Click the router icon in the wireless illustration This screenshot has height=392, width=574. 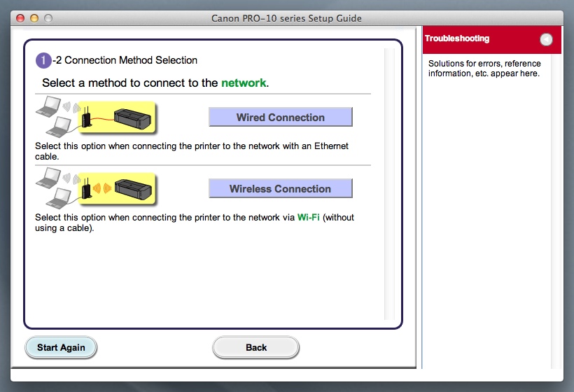point(85,188)
